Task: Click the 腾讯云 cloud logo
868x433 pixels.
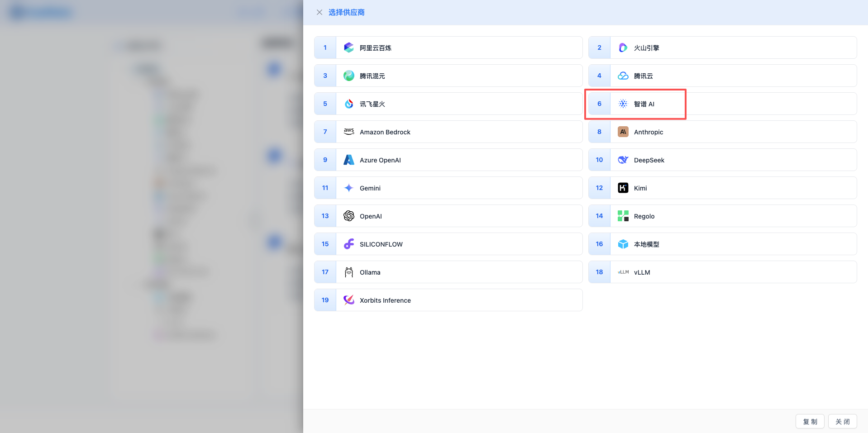Action: pyautogui.click(x=623, y=76)
